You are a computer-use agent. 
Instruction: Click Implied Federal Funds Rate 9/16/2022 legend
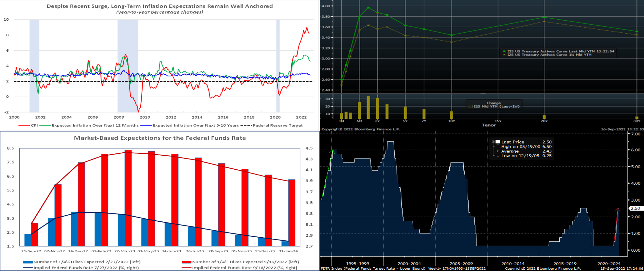(244, 268)
